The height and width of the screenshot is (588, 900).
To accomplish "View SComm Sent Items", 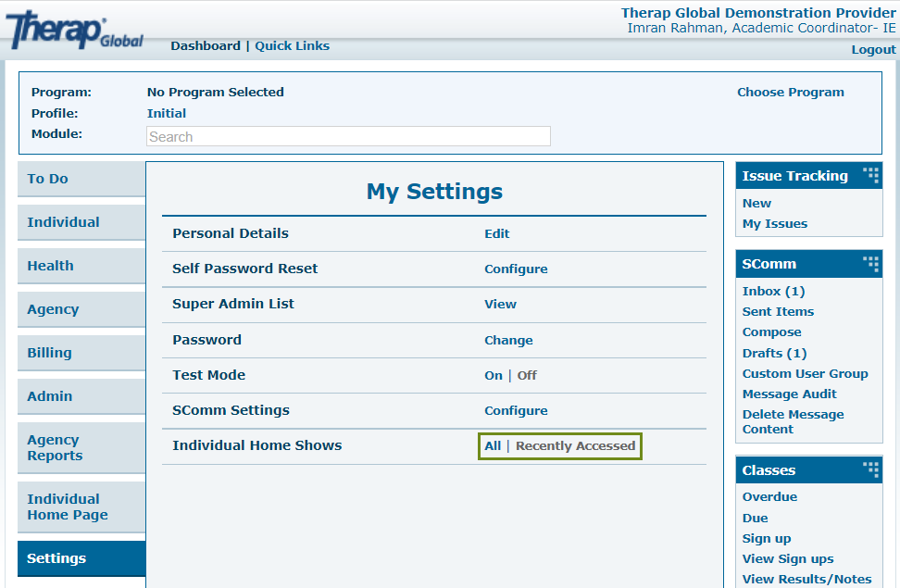I will click(779, 312).
